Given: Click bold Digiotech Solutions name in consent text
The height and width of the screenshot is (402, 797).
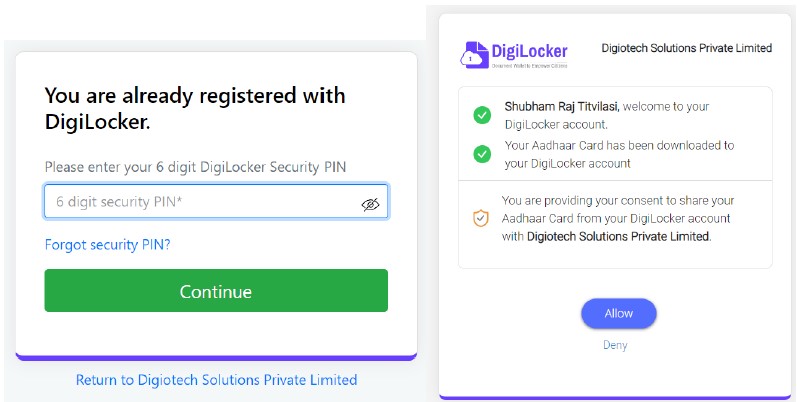Looking at the screenshot, I should [x=618, y=236].
